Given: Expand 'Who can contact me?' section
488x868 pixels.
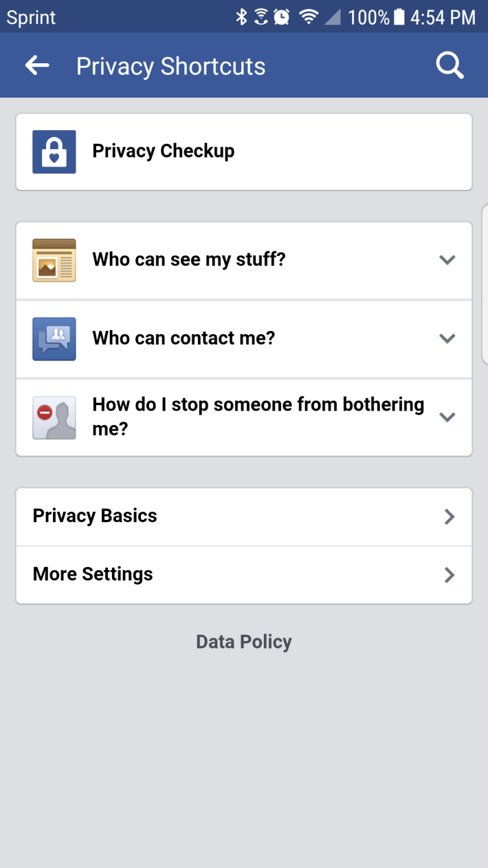Looking at the screenshot, I should (447, 338).
